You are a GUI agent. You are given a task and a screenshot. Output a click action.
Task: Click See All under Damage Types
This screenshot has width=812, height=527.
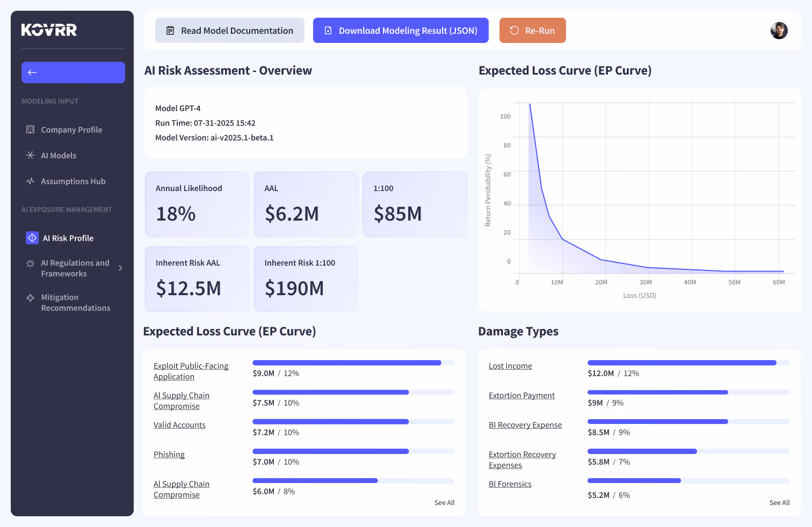(779, 503)
